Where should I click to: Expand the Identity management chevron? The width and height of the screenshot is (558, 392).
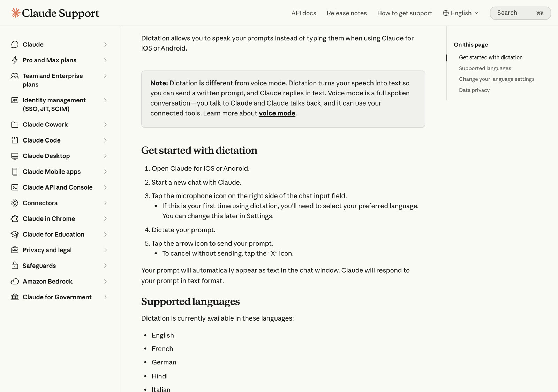pyautogui.click(x=105, y=100)
